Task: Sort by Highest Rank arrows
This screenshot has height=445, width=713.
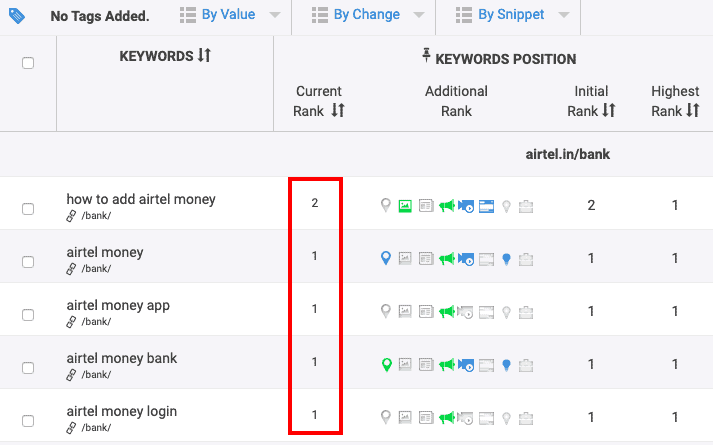Action: click(x=693, y=110)
